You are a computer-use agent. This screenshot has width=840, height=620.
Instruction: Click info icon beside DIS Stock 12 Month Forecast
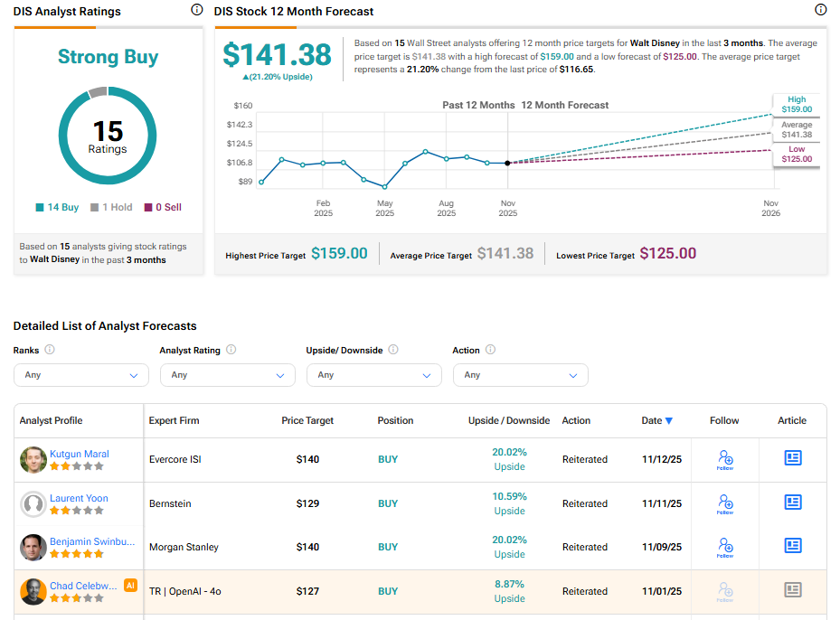(820, 10)
